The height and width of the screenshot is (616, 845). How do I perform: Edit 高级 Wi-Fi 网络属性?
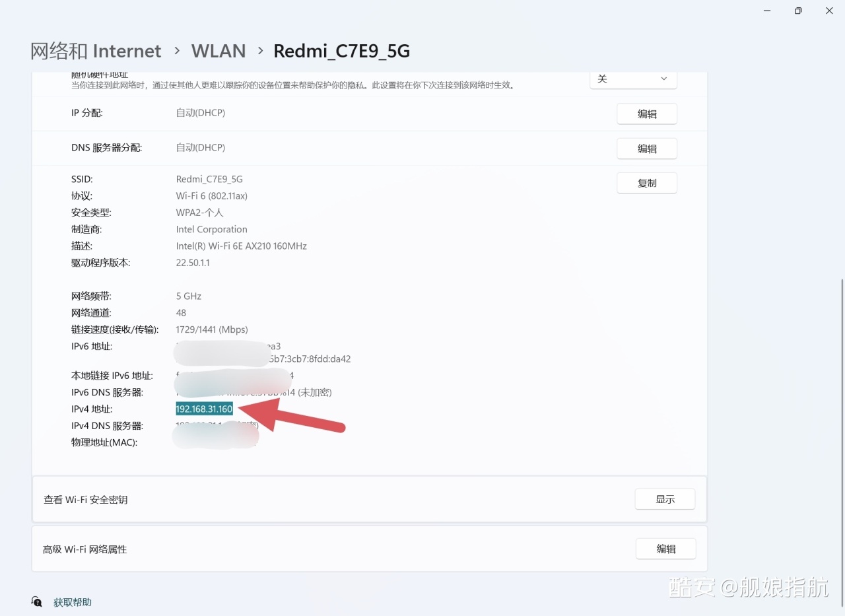coord(665,549)
